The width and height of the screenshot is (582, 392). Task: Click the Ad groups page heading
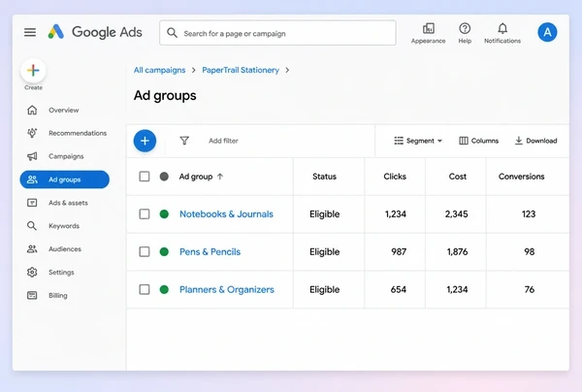coord(165,96)
